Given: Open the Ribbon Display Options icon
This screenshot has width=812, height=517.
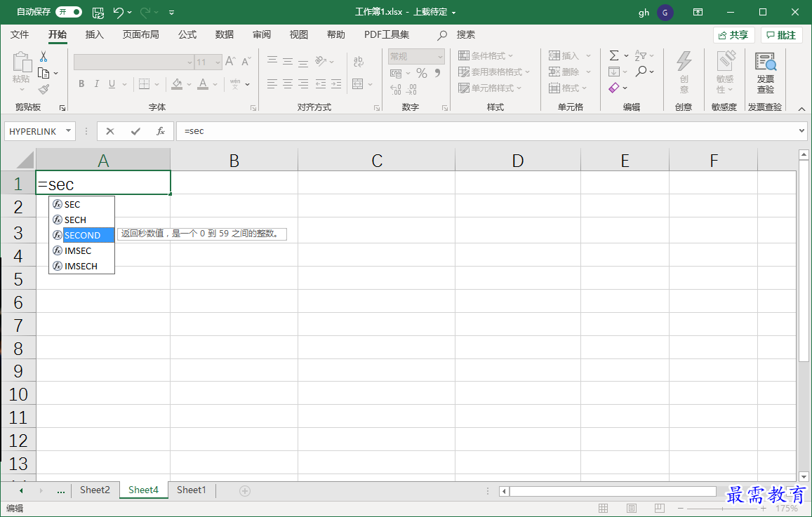Looking at the screenshot, I should pyautogui.click(x=698, y=12).
